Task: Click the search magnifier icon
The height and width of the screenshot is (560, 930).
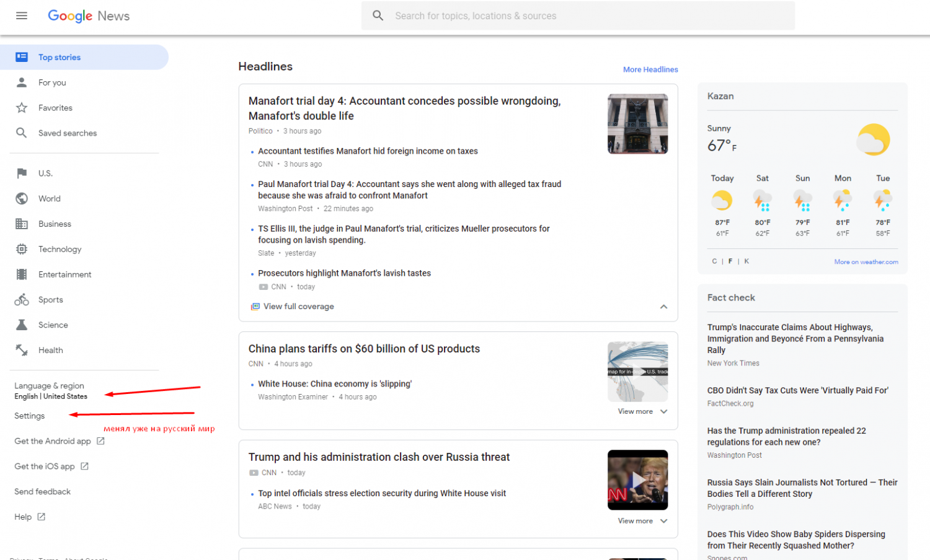Action: coord(378,15)
